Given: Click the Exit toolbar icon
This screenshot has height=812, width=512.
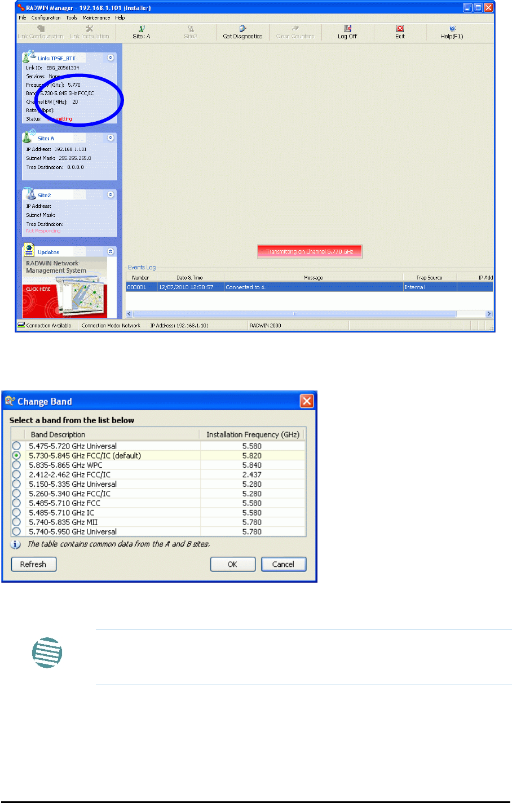Looking at the screenshot, I should (400, 32).
